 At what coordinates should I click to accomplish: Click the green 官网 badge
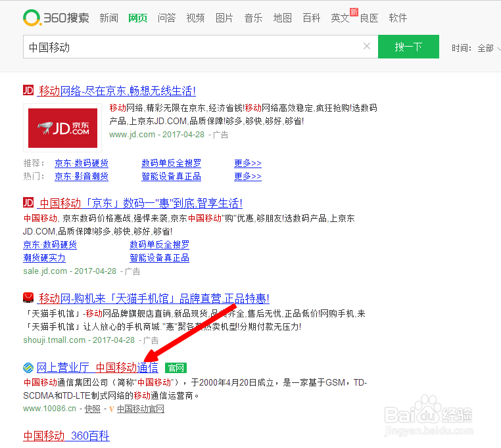click(176, 368)
